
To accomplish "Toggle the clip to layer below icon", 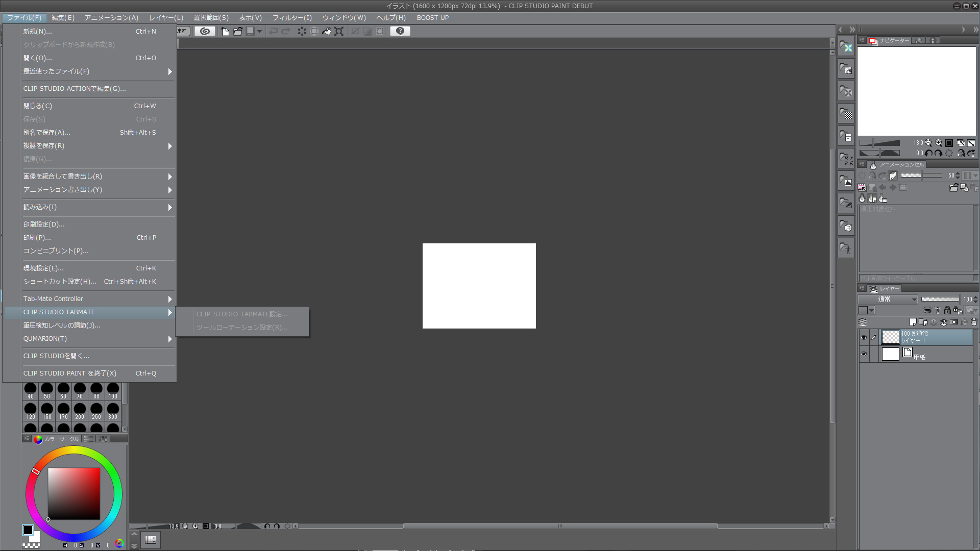I will (x=927, y=310).
